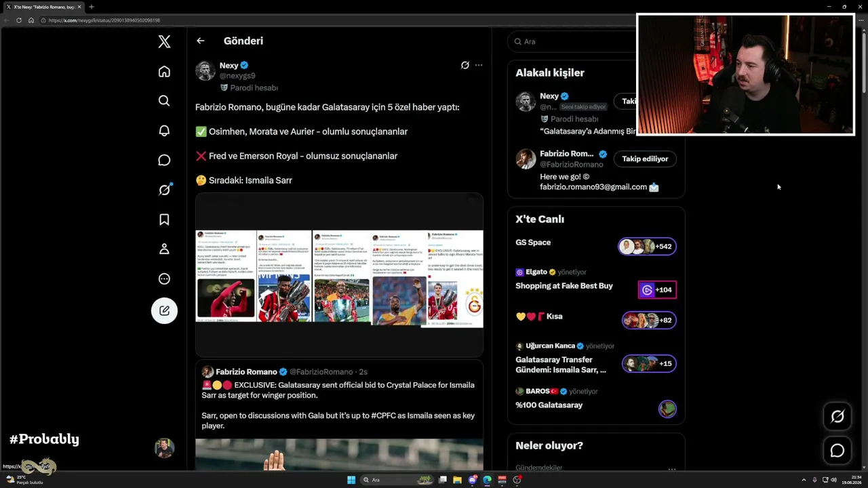Open GS Space +542 listeners badge

647,246
